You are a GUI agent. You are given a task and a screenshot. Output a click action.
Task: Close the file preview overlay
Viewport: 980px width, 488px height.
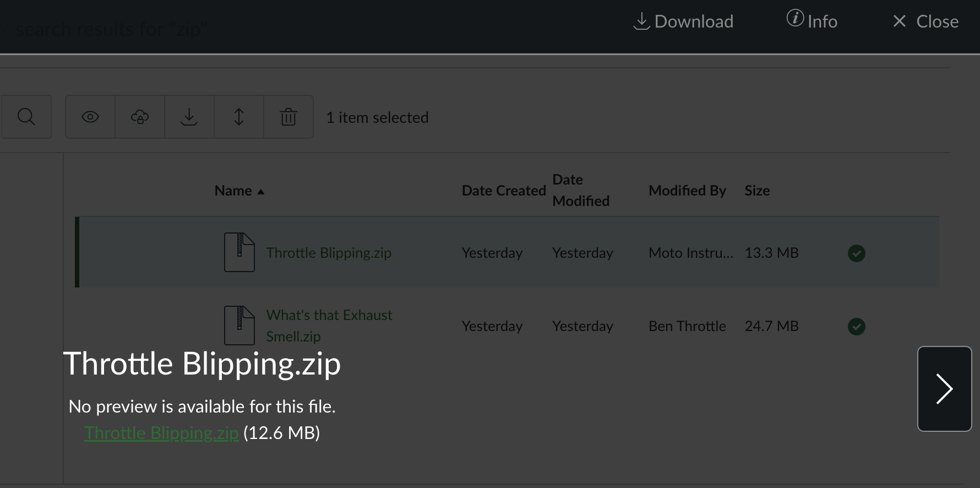click(925, 21)
